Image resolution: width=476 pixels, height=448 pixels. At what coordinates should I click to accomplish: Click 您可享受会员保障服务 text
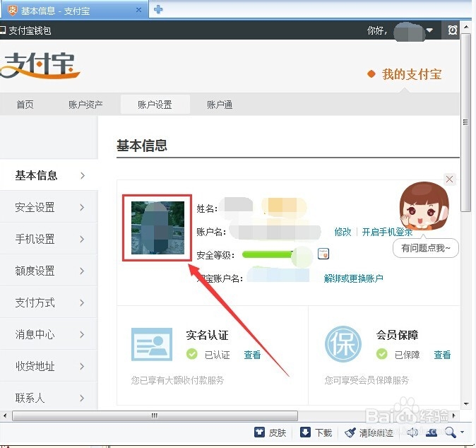point(367,380)
